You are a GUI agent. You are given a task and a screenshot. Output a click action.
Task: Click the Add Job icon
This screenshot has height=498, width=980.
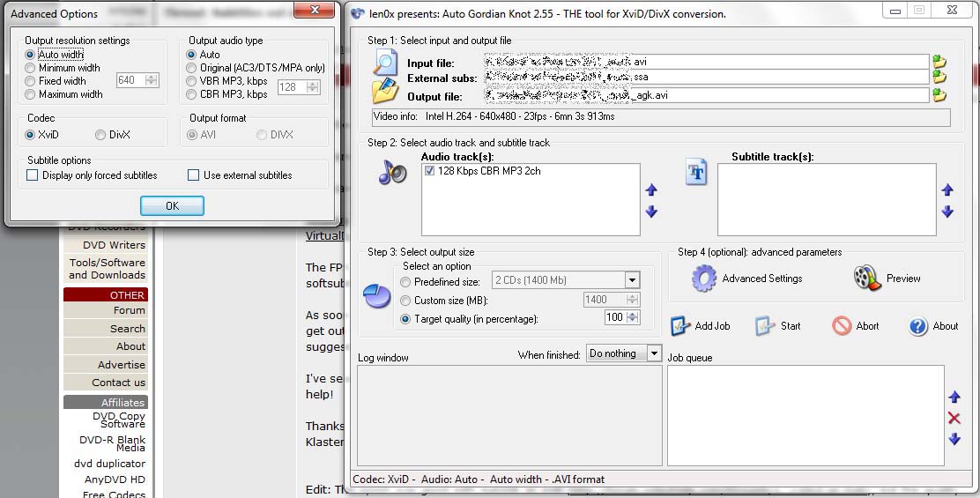pos(680,326)
